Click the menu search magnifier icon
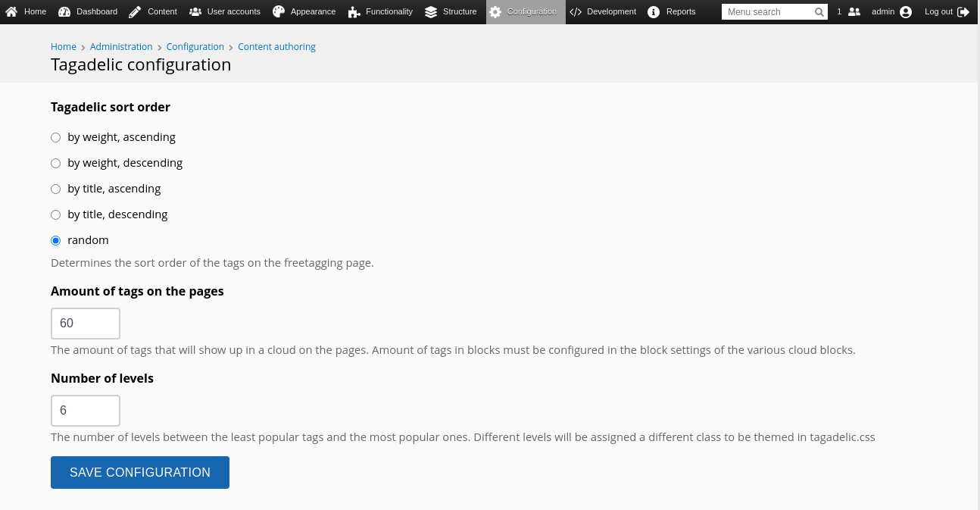 pos(819,12)
